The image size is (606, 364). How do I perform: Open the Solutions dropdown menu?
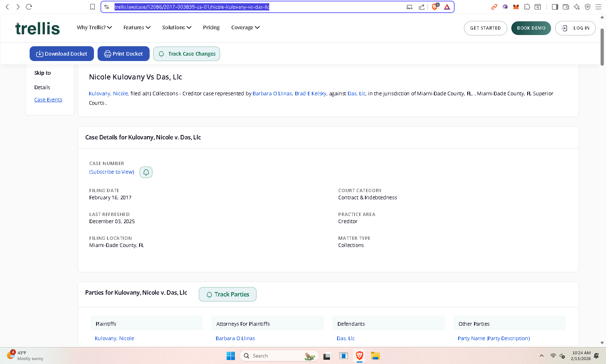tap(177, 27)
